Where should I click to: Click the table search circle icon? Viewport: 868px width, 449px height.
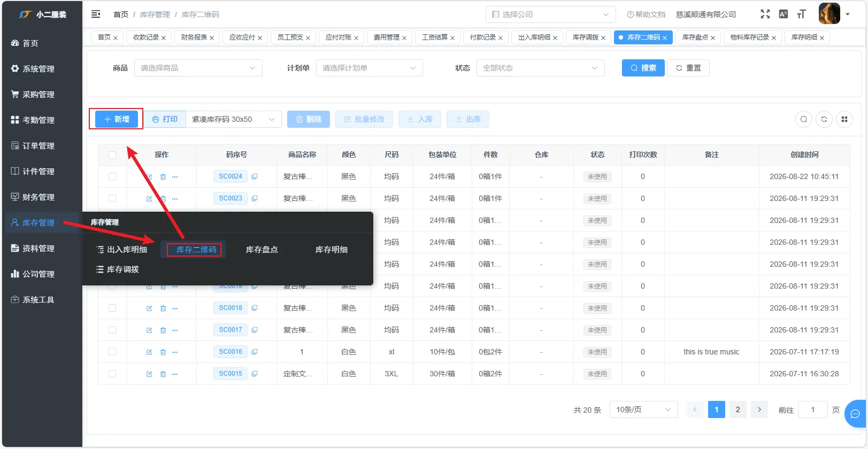coord(804,119)
